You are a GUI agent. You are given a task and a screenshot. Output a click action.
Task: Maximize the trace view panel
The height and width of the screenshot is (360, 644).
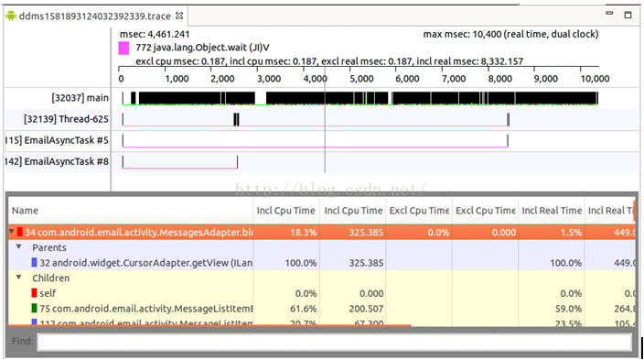point(628,15)
